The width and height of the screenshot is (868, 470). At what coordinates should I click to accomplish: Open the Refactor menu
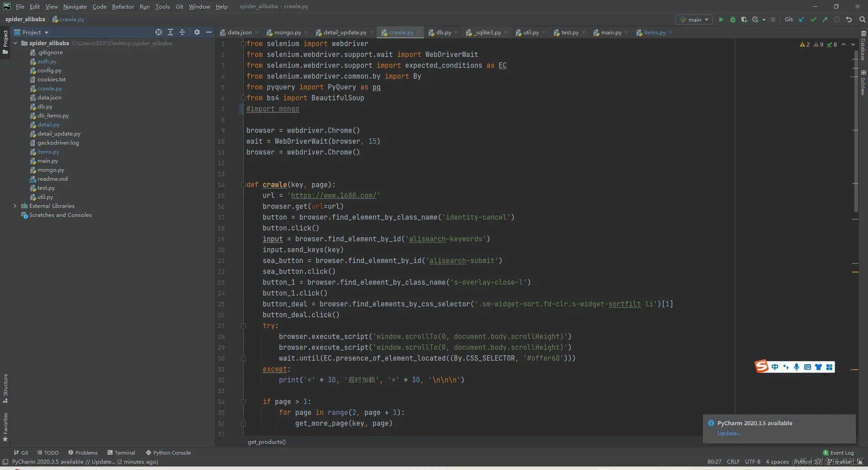pos(123,6)
